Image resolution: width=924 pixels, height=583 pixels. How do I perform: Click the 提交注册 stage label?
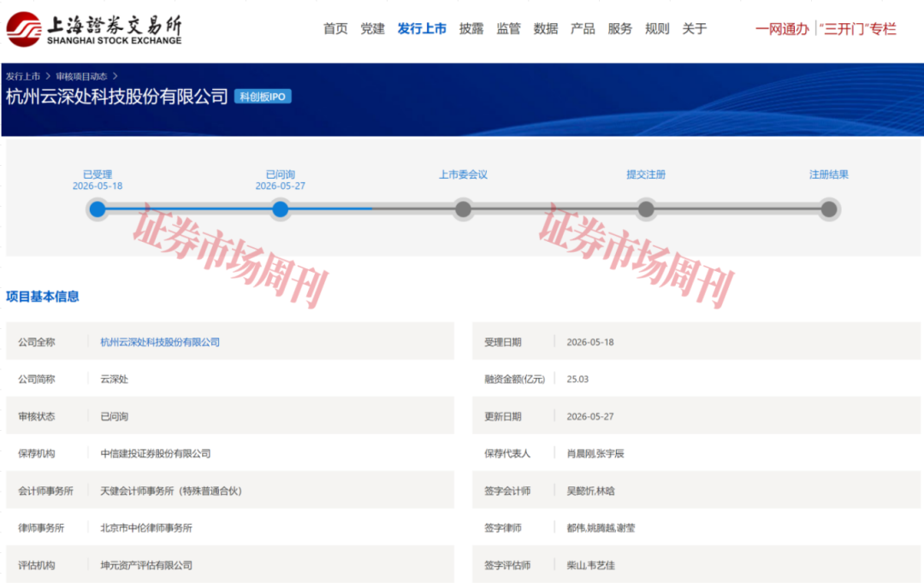[x=646, y=174]
